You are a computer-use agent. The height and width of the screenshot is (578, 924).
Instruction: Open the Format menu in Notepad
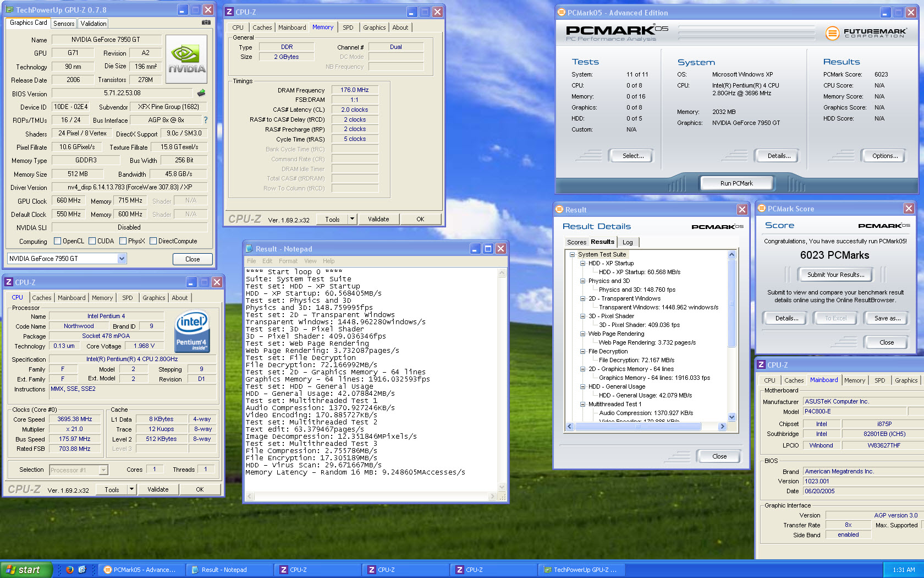[x=288, y=261]
